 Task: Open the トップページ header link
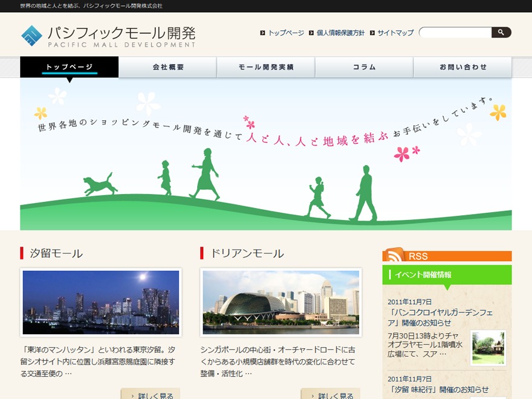tap(286, 33)
